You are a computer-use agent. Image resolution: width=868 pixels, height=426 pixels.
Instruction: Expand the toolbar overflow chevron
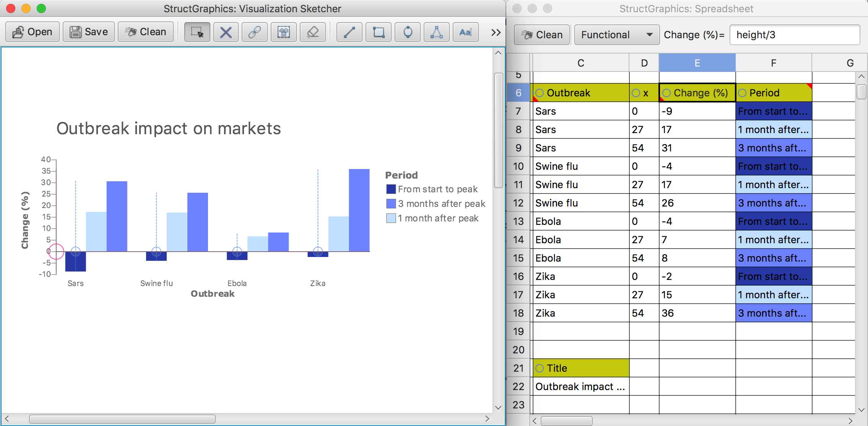click(x=496, y=32)
